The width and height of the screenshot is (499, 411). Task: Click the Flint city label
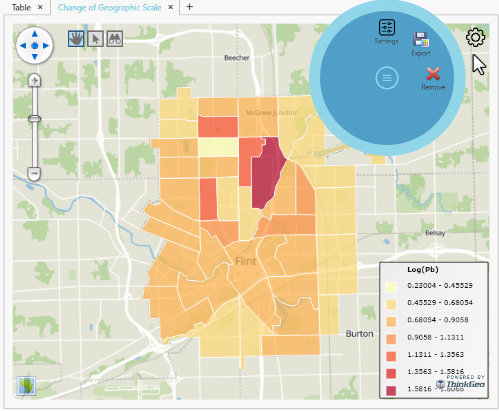click(246, 261)
